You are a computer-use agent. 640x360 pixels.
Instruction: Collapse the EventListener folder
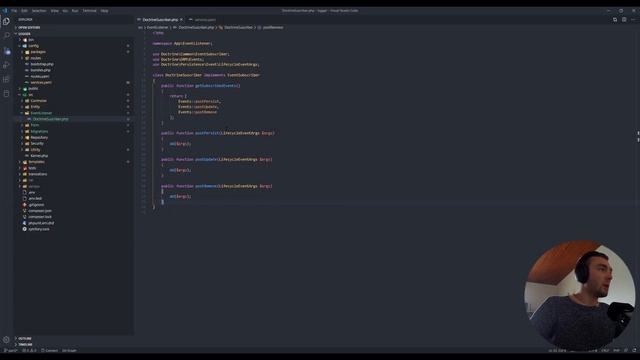[x=41, y=113]
